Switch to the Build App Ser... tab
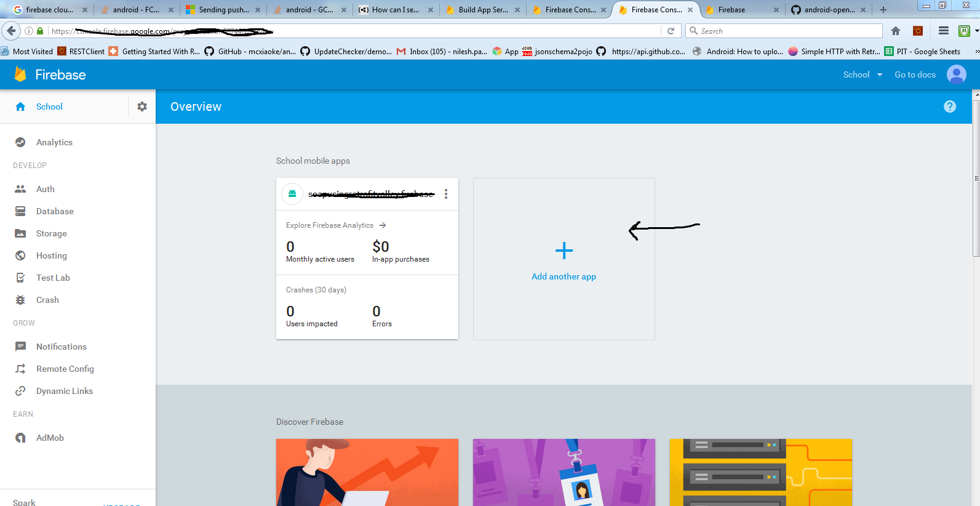980x506 pixels. point(483,10)
